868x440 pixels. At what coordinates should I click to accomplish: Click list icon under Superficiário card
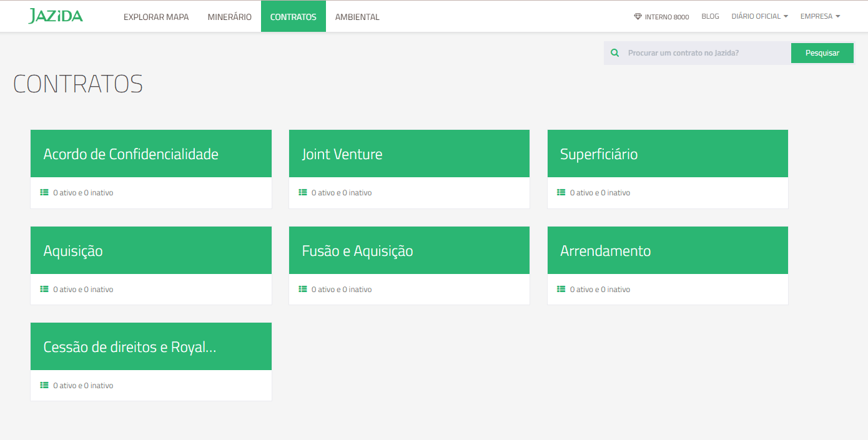[561, 193]
